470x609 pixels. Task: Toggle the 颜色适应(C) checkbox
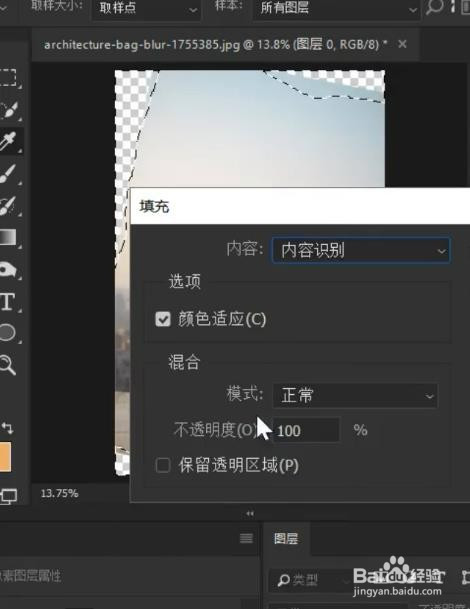pyautogui.click(x=163, y=319)
